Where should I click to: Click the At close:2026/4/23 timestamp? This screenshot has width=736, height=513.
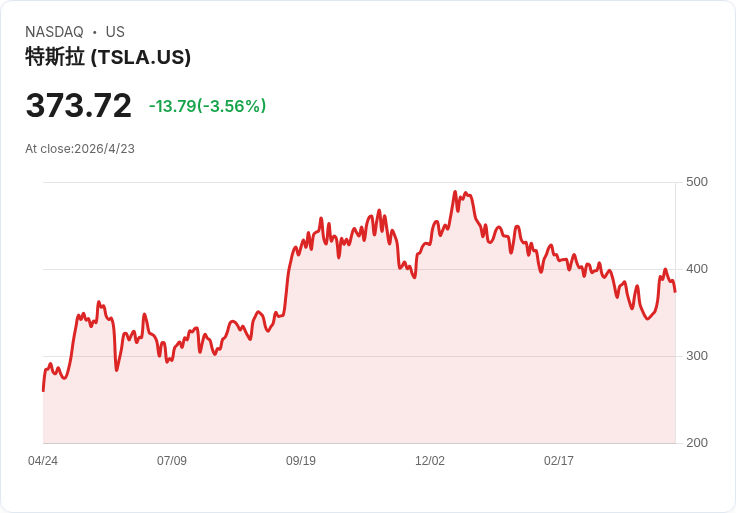pyautogui.click(x=80, y=149)
